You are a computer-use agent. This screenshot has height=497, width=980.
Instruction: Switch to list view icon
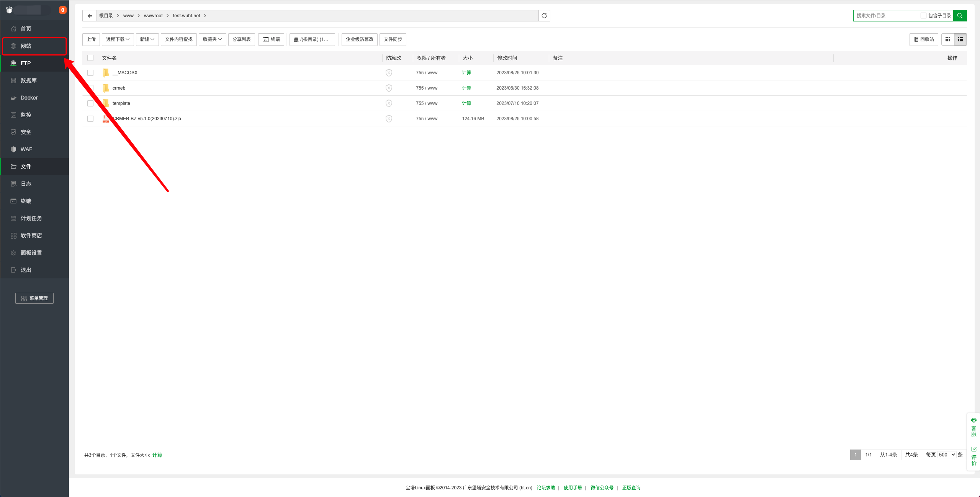point(960,39)
